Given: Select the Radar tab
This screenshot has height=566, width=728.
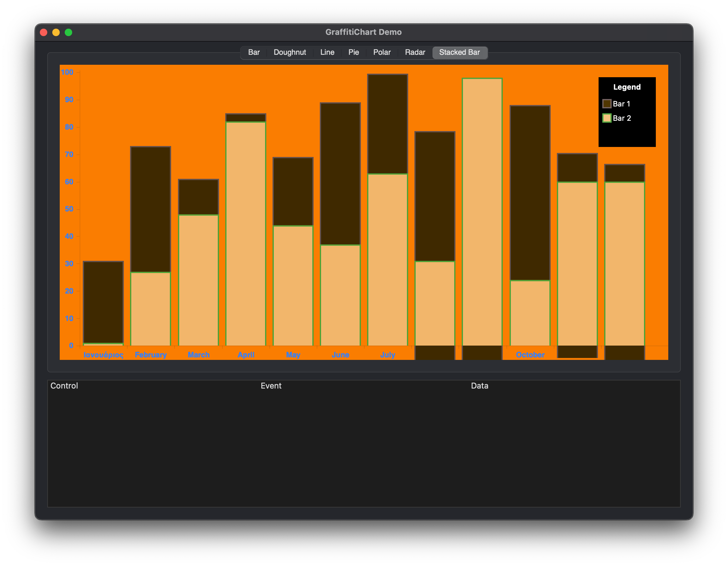Looking at the screenshot, I should pos(415,52).
